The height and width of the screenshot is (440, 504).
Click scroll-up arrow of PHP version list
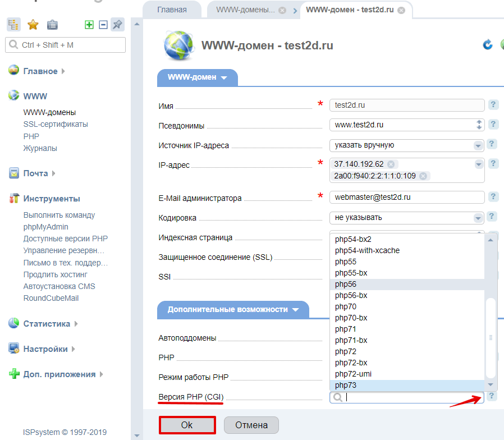[x=491, y=240]
